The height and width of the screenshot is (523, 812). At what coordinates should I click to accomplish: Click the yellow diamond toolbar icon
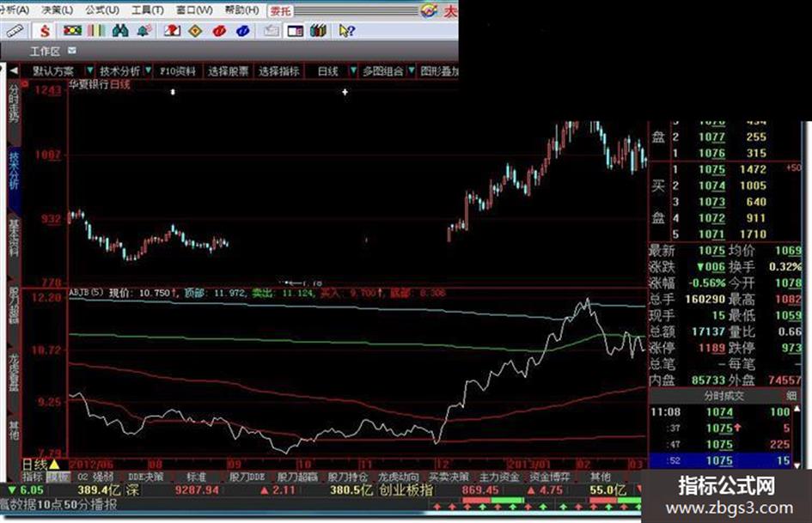[195, 31]
